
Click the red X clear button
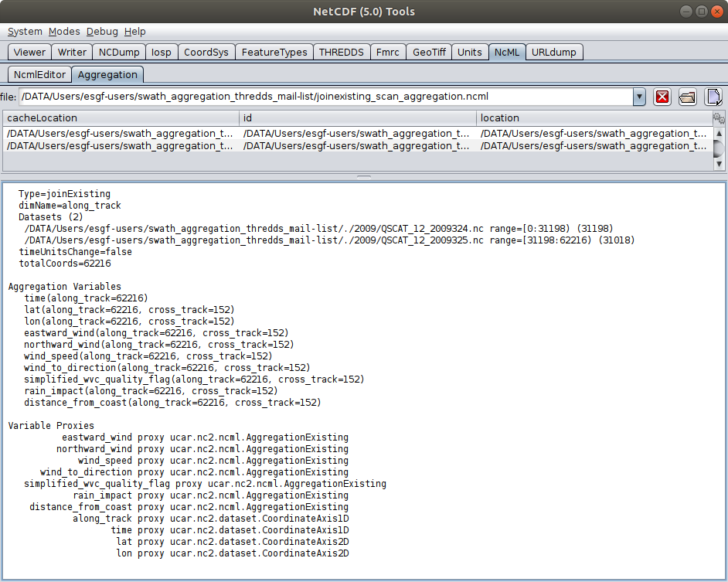click(x=662, y=97)
